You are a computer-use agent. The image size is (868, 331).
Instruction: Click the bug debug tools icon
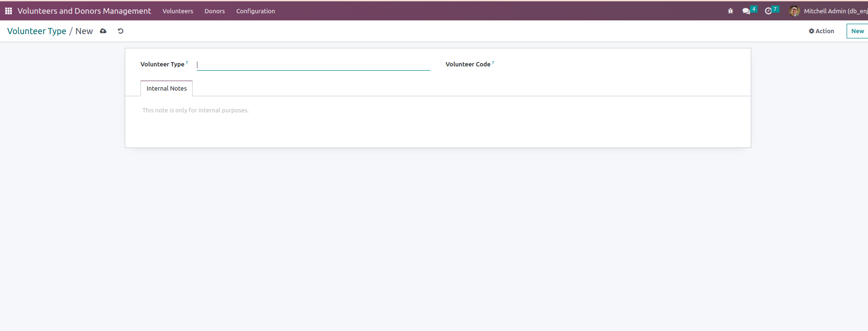tap(730, 11)
